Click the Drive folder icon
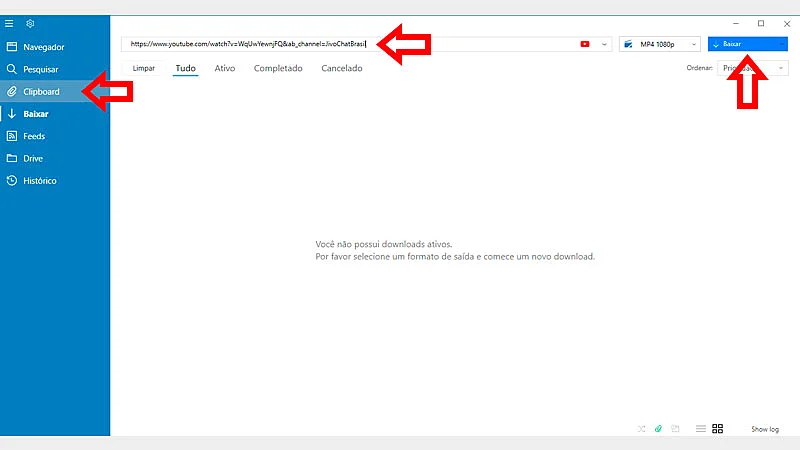Image resolution: width=800 pixels, height=450 pixels. pyautogui.click(x=12, y=158)
